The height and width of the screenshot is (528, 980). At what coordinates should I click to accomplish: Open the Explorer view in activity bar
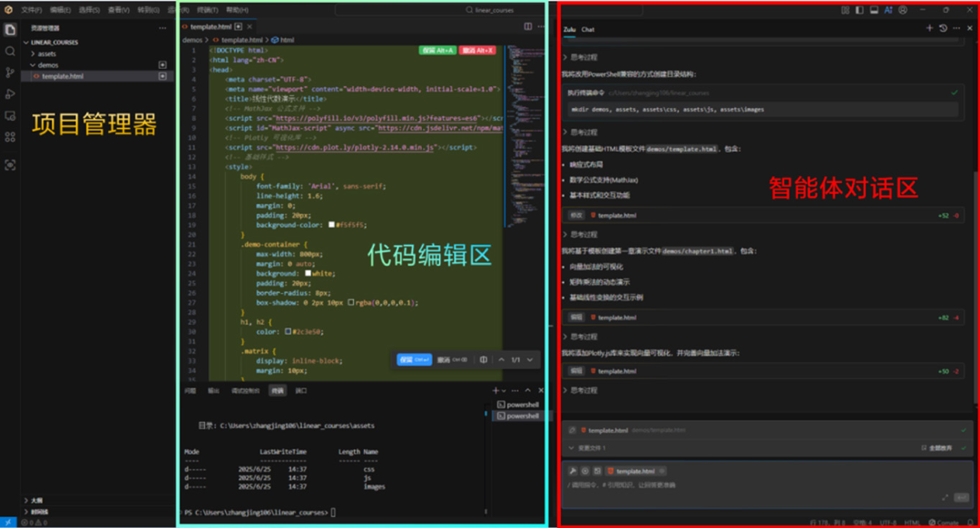(x=10, y=30)
